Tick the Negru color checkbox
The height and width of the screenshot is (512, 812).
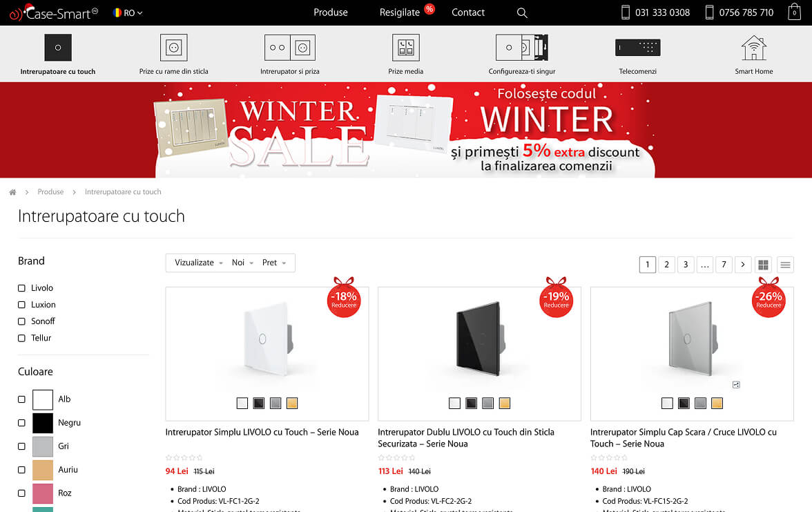coord(22,423)
